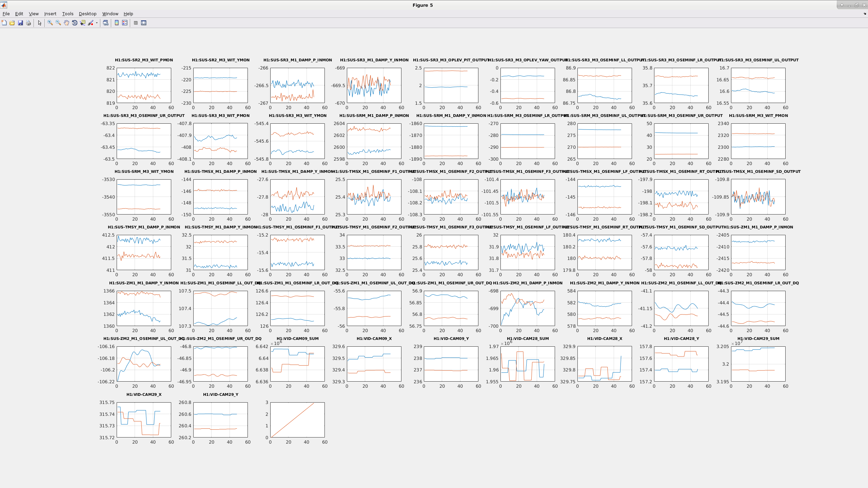Select the Zoom In tool
Image resolution: width=868 pixels, height=488 pixels.
tap(50, 23)
